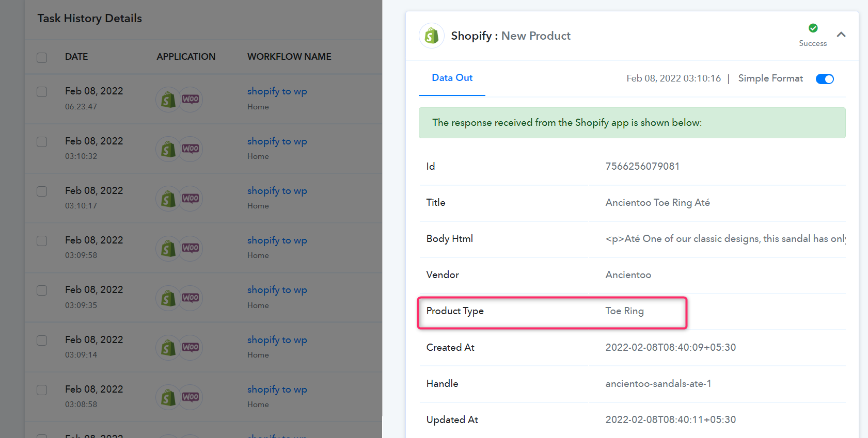
Task: Click the Shopify icon in the 03:09:14 row
Action: pos(168,348)
